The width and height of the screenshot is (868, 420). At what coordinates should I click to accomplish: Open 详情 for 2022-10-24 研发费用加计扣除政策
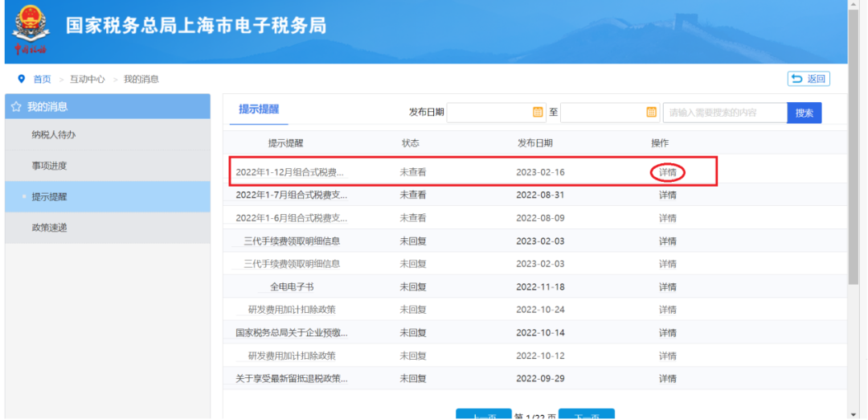click(668, 310)
